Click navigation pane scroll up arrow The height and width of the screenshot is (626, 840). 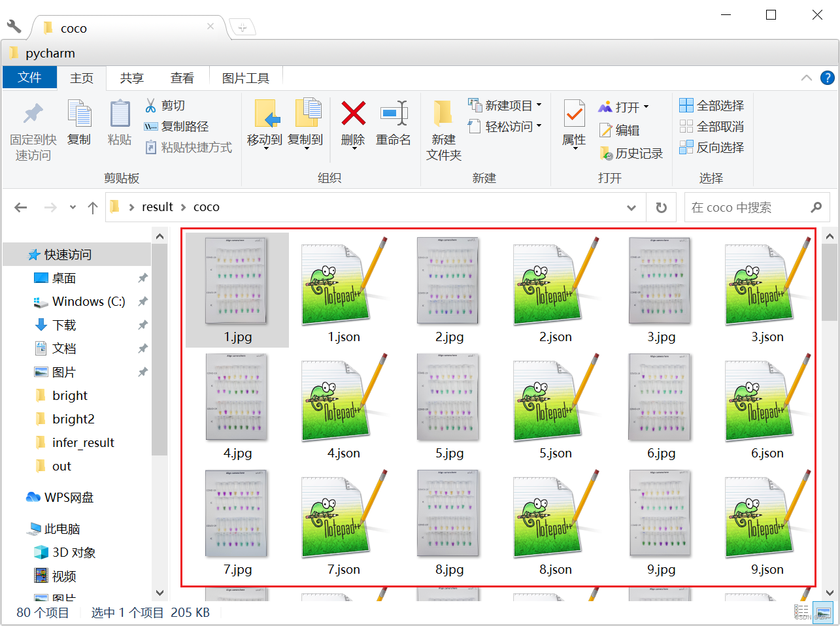point(160,235)
